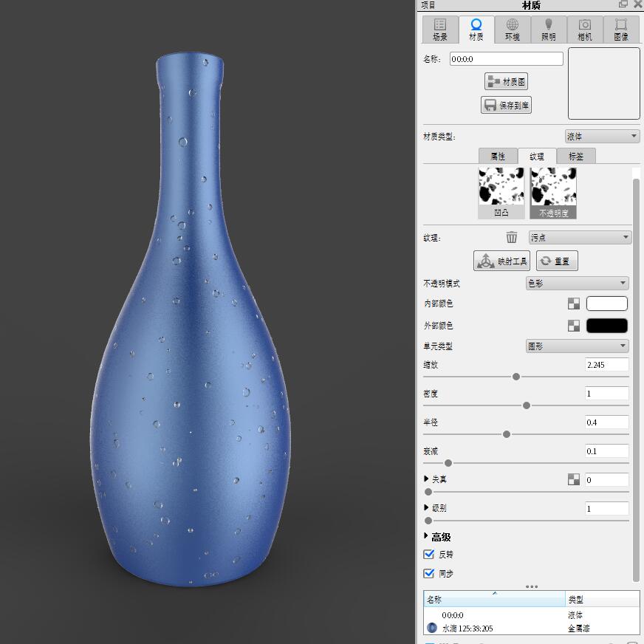Open the 场景 (Scene) tab
644x644 pixels.
pos(440,30)
